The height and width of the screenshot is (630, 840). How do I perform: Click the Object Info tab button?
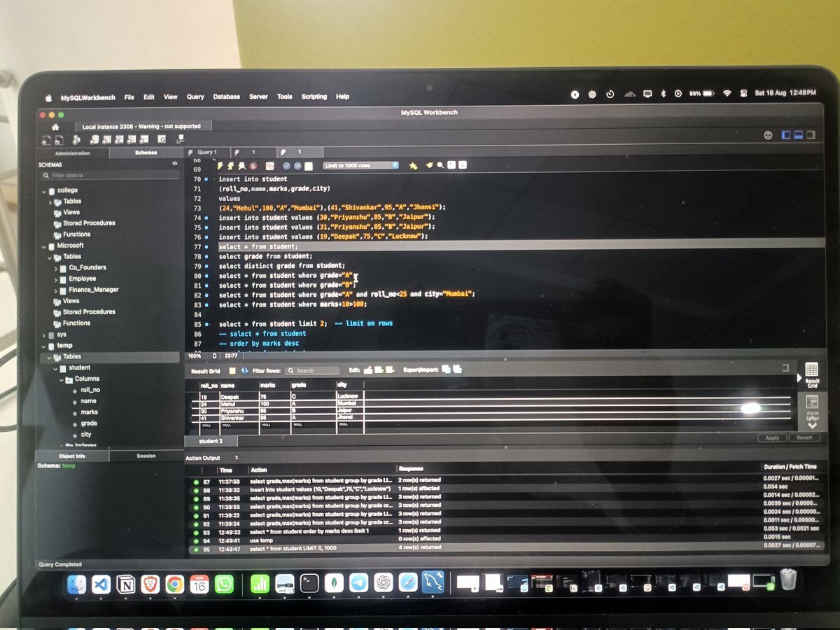(73, 456)
